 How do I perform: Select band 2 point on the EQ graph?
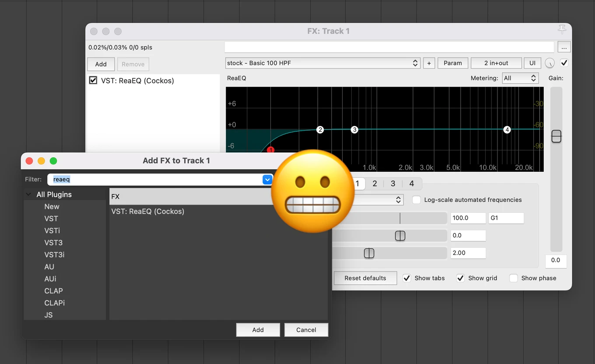coord(320,130)
